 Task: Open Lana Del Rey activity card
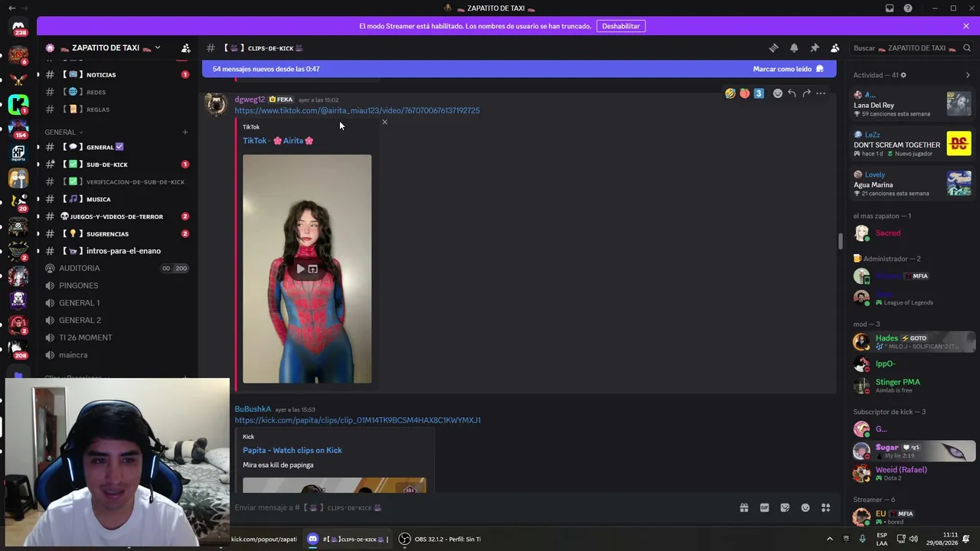(x=913, y=104)
